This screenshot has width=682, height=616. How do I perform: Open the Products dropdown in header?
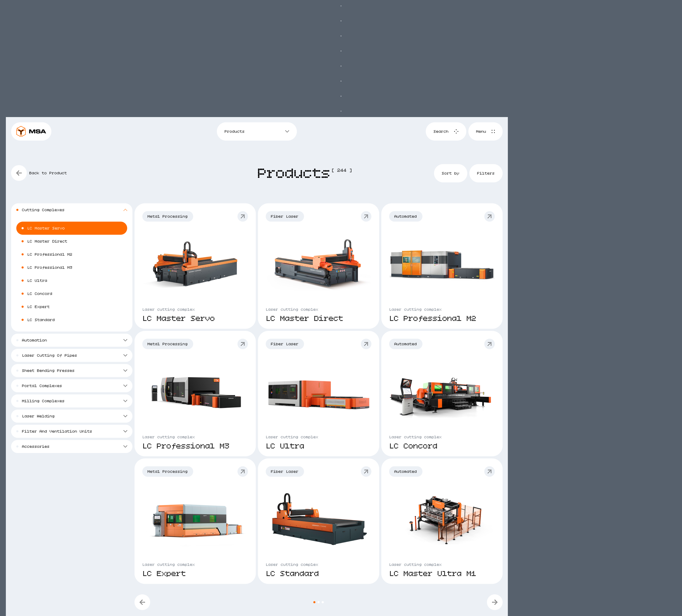click(256, 131)
